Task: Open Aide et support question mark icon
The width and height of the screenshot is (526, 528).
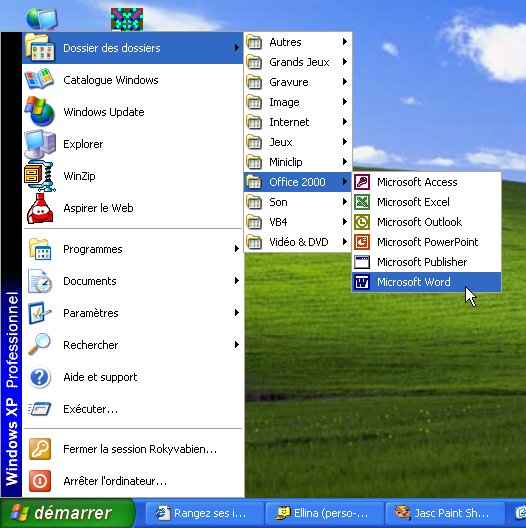Action: coord(39,377)
